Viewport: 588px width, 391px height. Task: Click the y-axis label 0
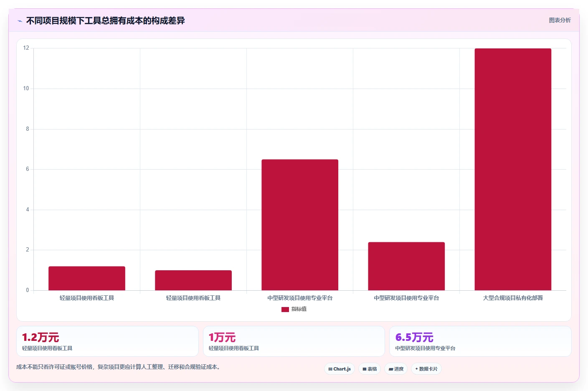[x=28, y=290]
